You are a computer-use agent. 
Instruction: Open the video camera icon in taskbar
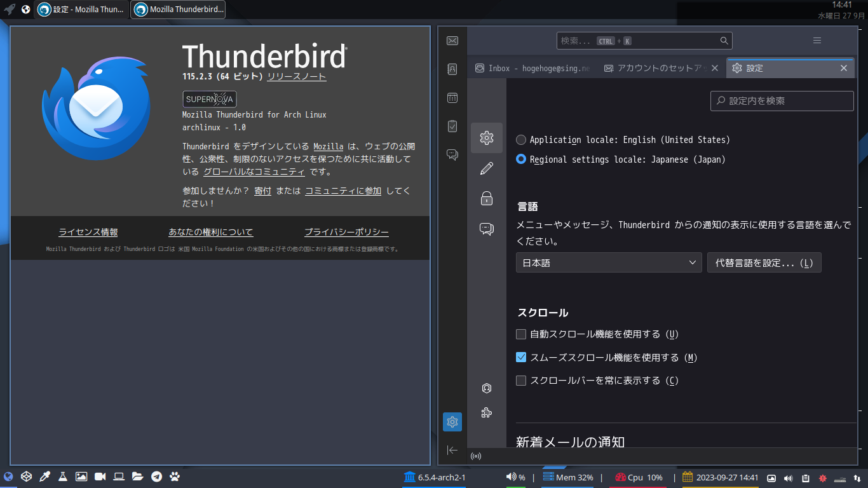coord(100,477)
